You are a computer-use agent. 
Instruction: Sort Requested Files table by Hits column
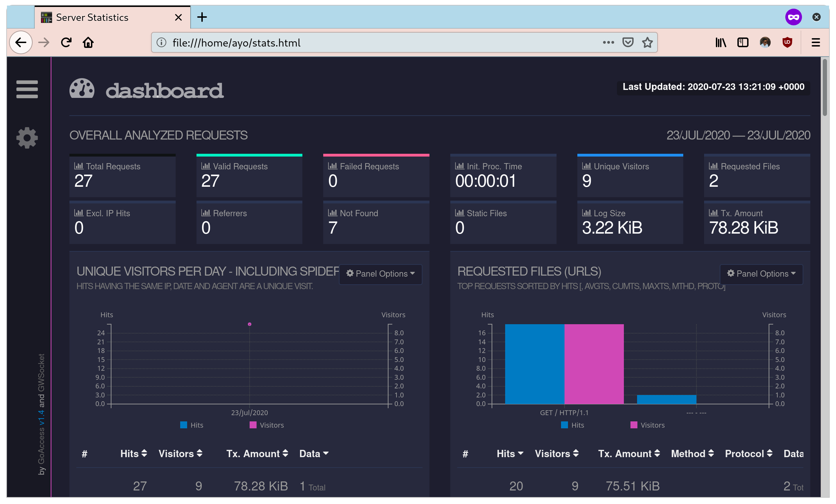pos(510,454)
